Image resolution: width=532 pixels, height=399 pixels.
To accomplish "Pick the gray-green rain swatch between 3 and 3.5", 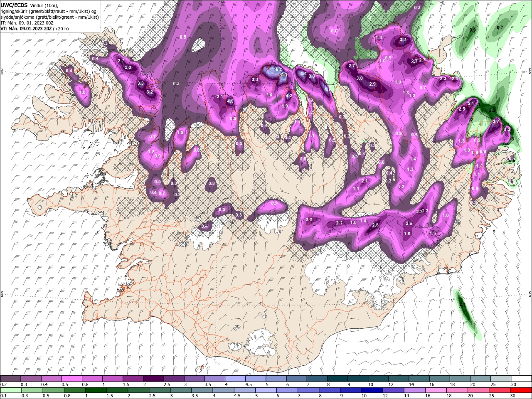I will [181, 390].
